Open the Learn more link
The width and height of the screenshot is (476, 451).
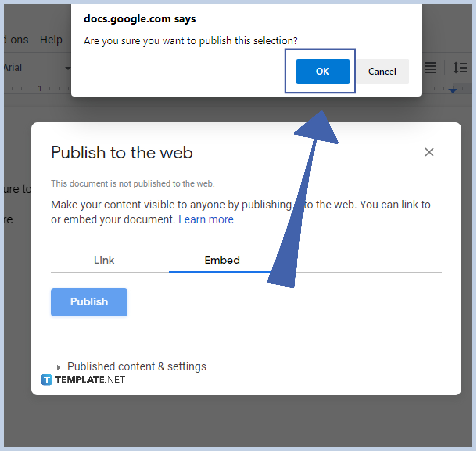[x=206, y=219]
